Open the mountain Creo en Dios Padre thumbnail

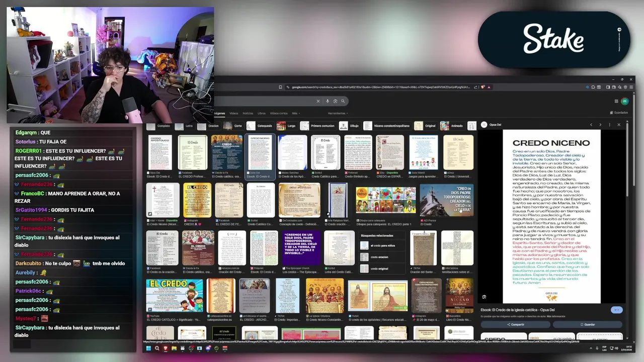tap(446, 200)
